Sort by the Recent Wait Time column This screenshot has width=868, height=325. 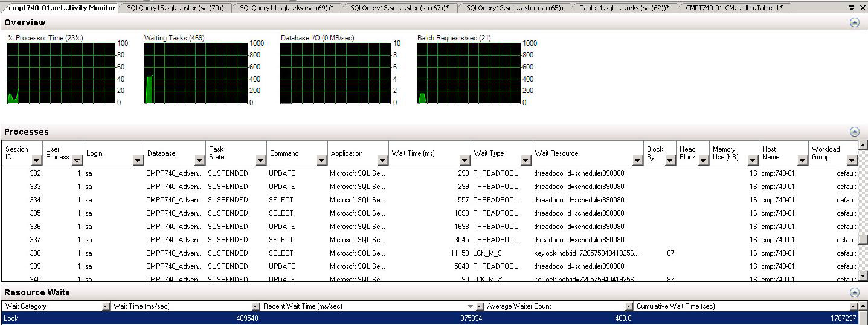pos(362,306)
